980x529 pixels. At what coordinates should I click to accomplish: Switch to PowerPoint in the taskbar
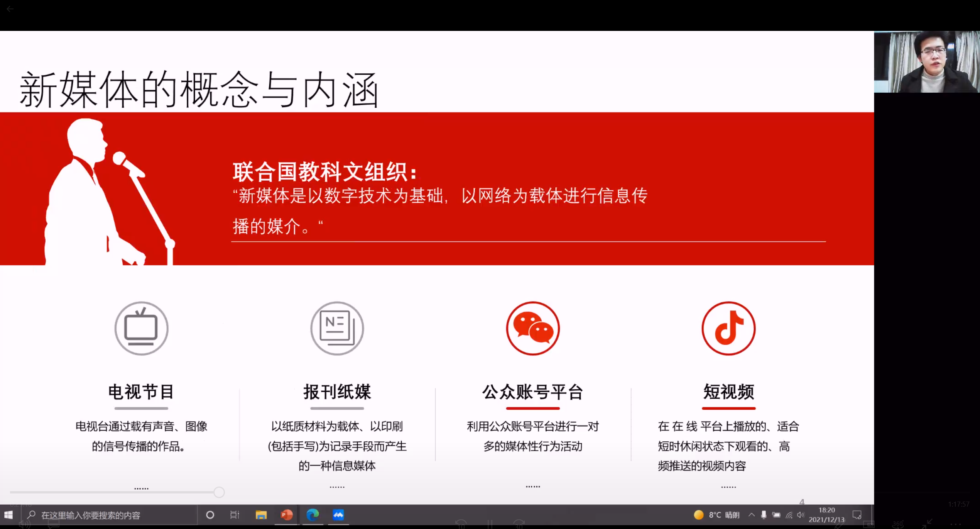287,515
